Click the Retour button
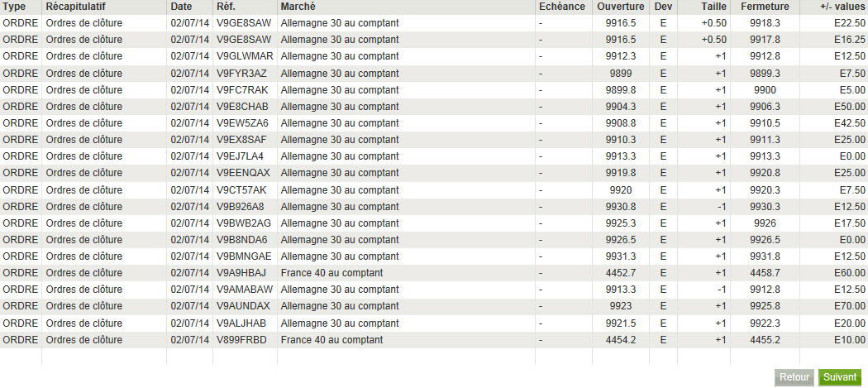Viewport: 868px width, 388px height. (x=794, y=377)
